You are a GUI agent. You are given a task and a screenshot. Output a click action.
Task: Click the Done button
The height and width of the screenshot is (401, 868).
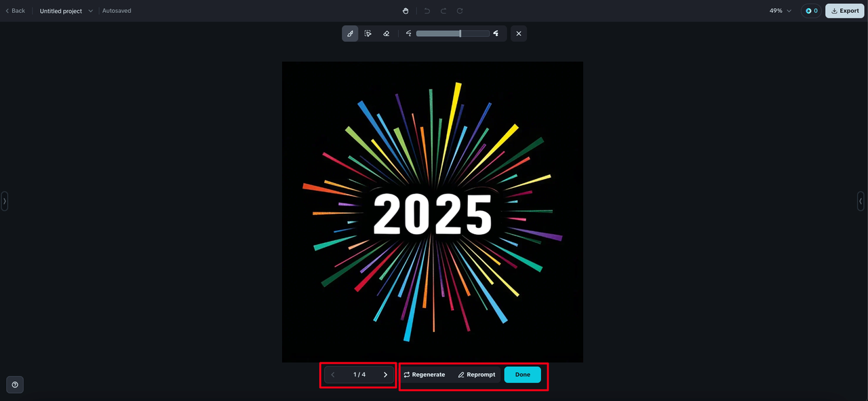[x=523, y=375]
